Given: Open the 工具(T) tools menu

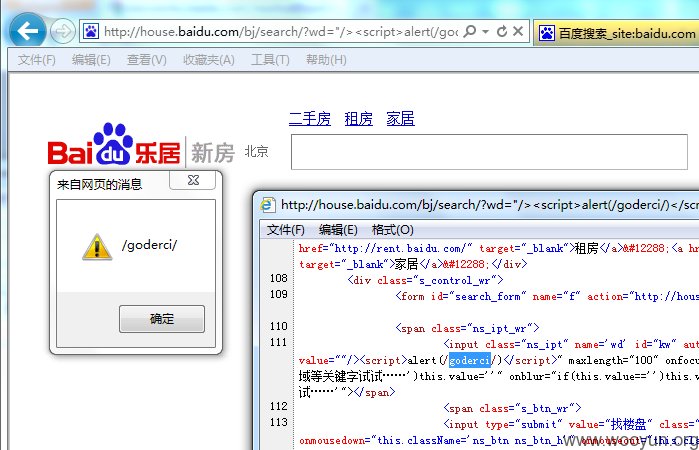Looking at the screenshot, I should pos(270,59).
